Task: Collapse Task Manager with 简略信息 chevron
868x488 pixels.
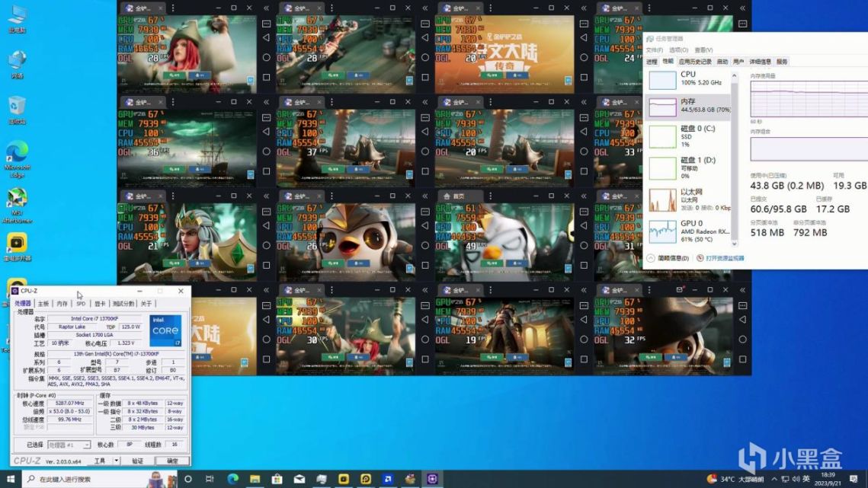Action: [x=651, y=258]
